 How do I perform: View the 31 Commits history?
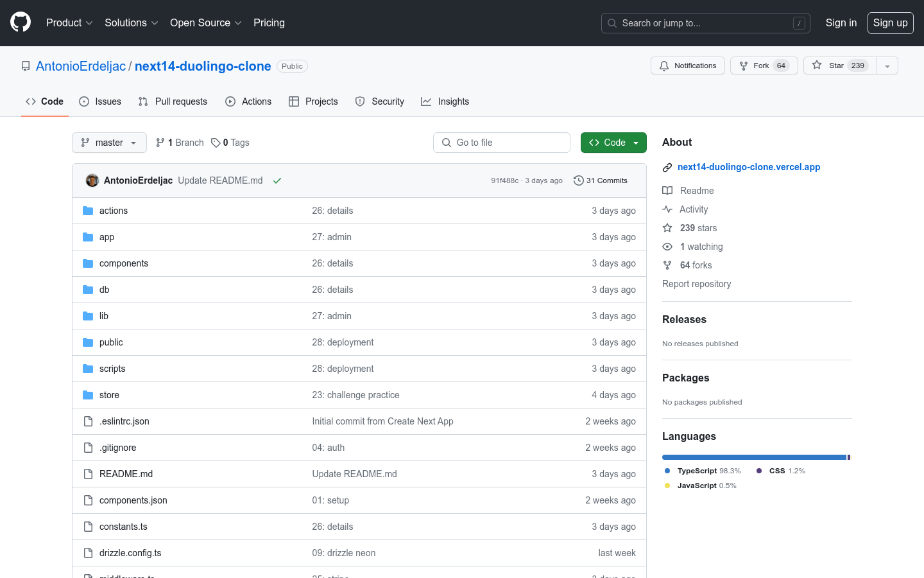(x=601, y=180)
